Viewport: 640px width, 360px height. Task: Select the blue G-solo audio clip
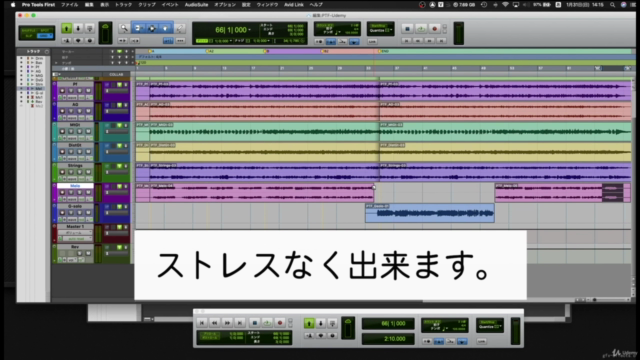[429, 213]
